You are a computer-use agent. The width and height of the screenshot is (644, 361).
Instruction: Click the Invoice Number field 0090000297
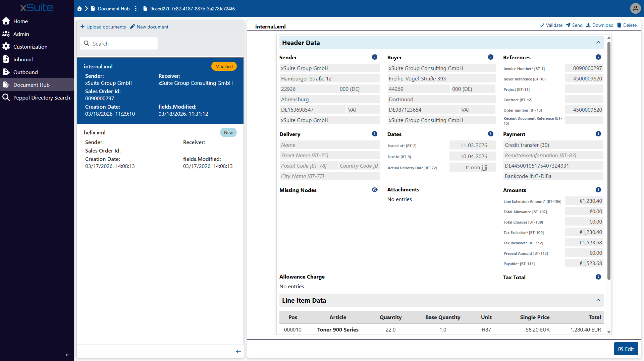584,68
